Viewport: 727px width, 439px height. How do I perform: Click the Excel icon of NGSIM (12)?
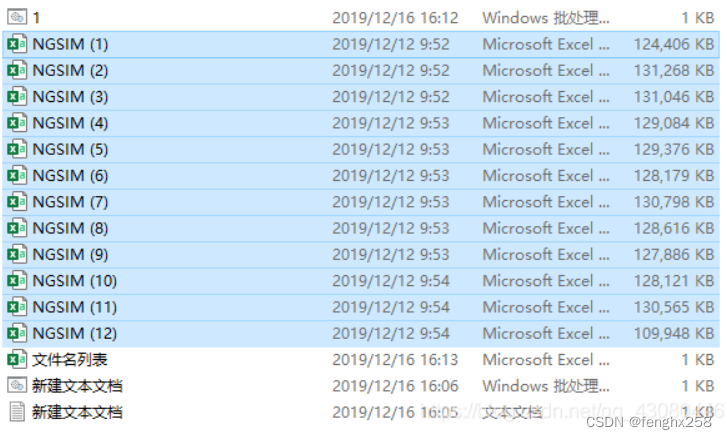(x=17, y=333)
